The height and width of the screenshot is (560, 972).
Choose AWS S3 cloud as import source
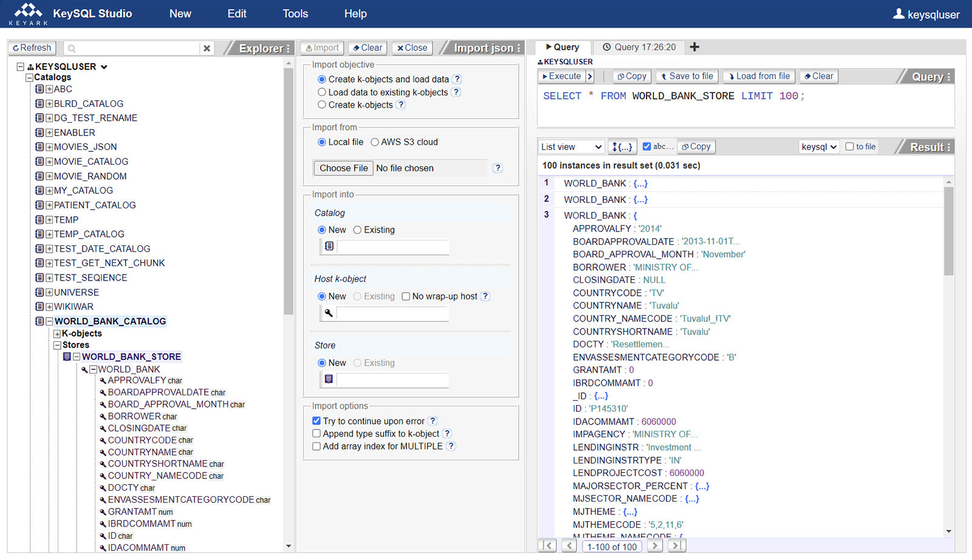(375, 142)
